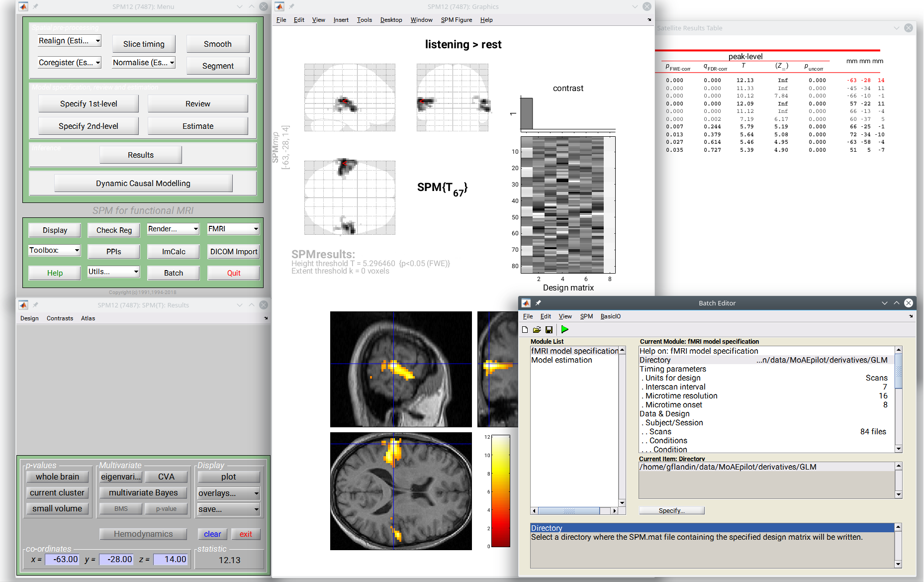Open the Atlas menu
This screenshot has width=924, height=582.
pyautogui.click(x=88, y=318)
